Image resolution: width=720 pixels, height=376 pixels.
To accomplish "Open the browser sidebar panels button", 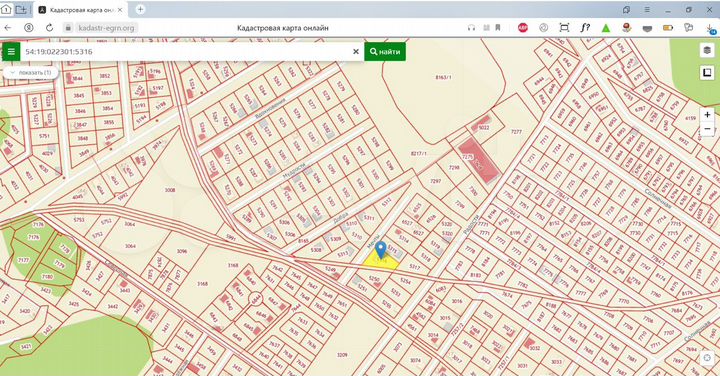I will click(626, 9).
